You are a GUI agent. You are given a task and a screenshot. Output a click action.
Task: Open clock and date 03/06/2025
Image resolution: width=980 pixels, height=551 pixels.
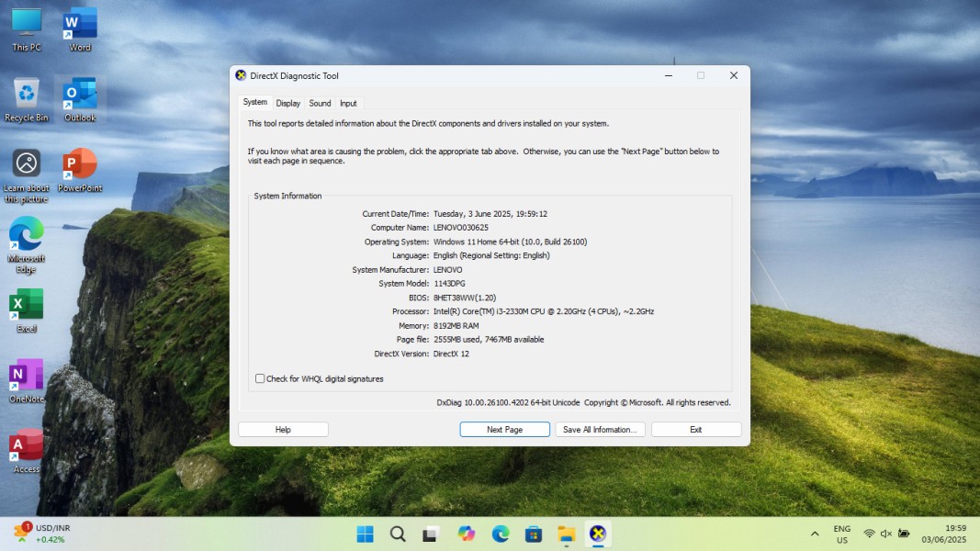(x=944, y=534)
